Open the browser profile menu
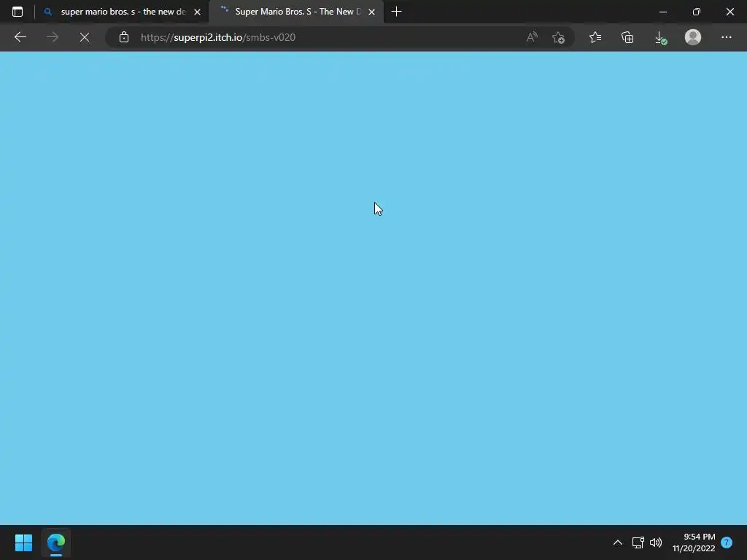 click(x=693, y=37)
